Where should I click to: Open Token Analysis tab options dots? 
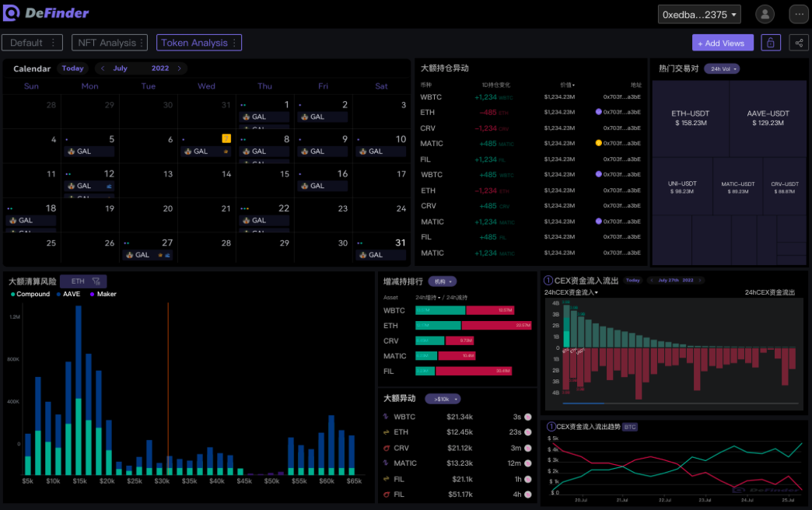point(234,43)
